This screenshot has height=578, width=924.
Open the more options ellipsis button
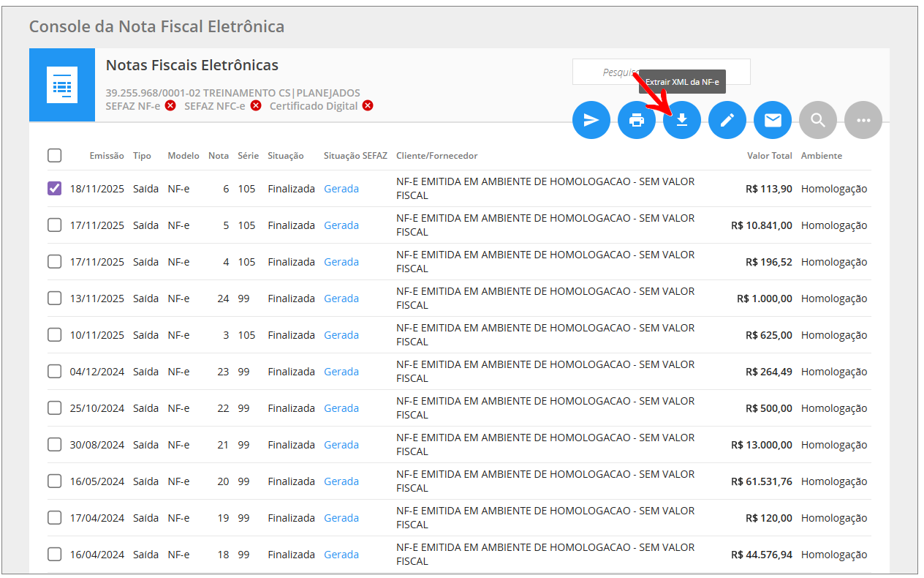pyautogui.click(x=863, y=120)
